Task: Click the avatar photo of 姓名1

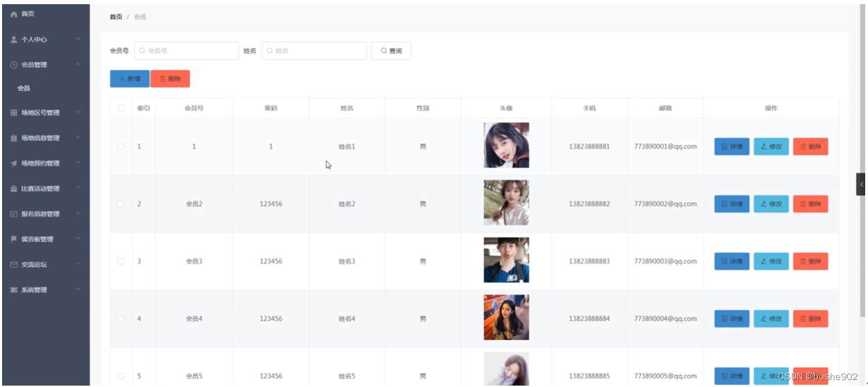Action: (x=506, y=145)
